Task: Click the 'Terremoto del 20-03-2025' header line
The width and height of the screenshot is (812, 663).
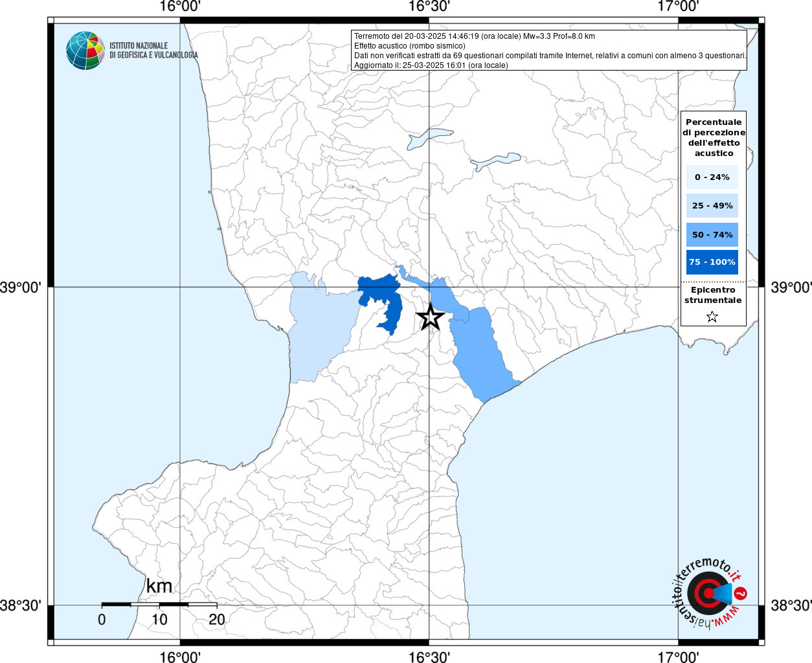Action: [x=474, y=36]
